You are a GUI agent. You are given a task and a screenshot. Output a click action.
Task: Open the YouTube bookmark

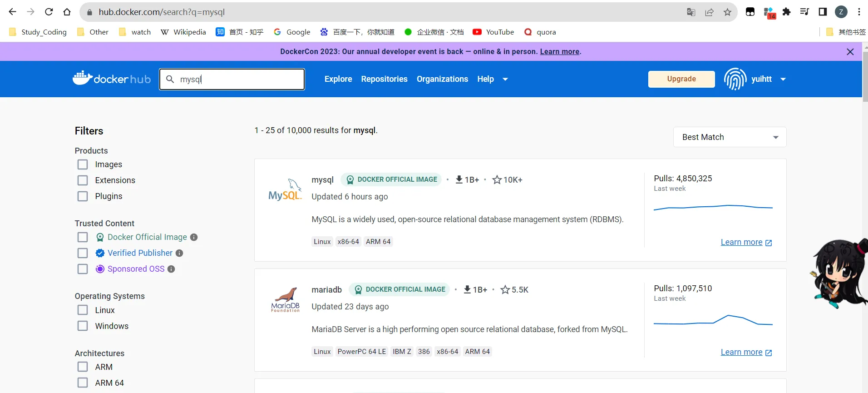point(493,32)
